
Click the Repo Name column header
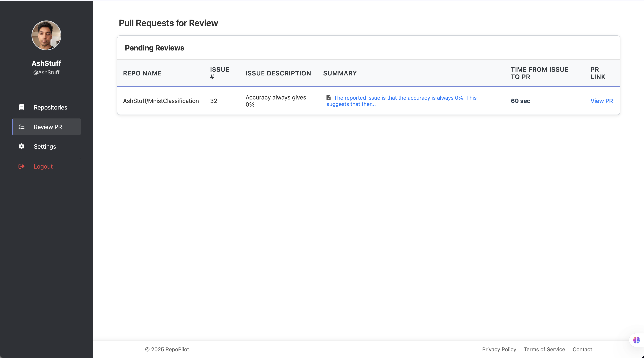tap(142, 73)
